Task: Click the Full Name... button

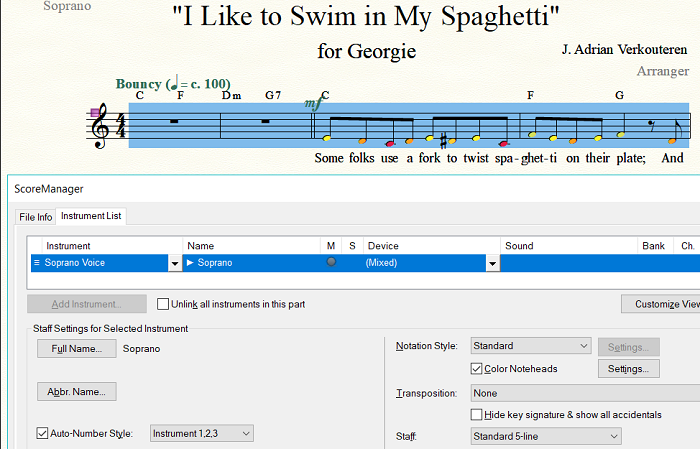Action: tap(76, 349)
